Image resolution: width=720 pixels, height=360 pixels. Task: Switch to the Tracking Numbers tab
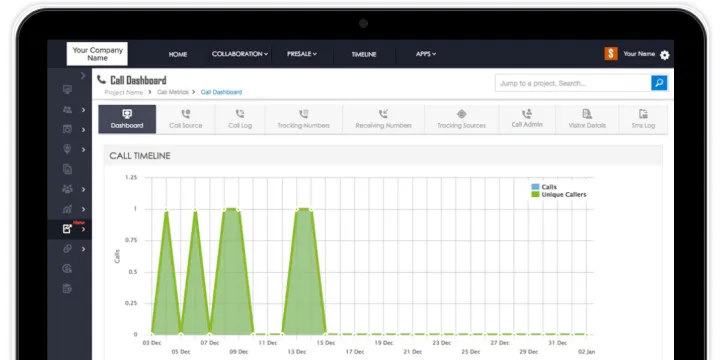point(304,119)
